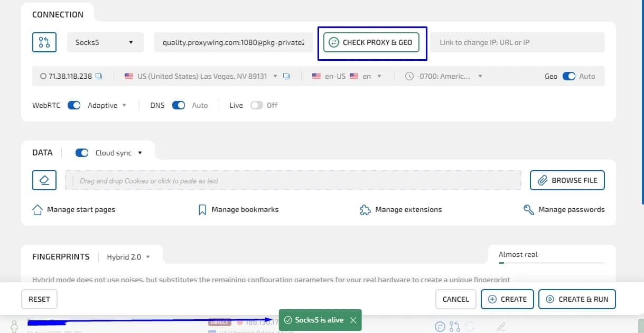The width and height of the screenshot is (644, 333).
Task: Click the Check Proxy & Geo button
Action: pyautogui.click(x=371, y=42)
